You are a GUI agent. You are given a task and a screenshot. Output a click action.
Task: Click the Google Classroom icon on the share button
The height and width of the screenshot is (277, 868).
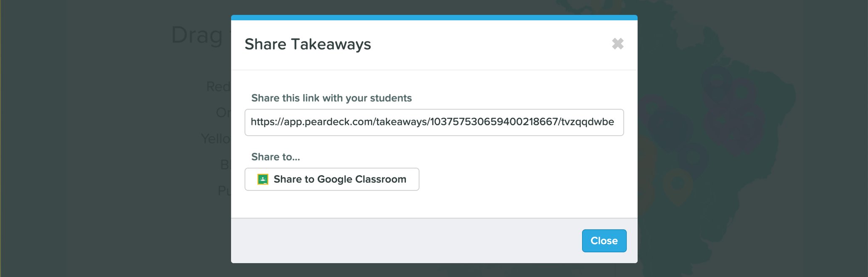pyautogui.click(x=262, y=179)
